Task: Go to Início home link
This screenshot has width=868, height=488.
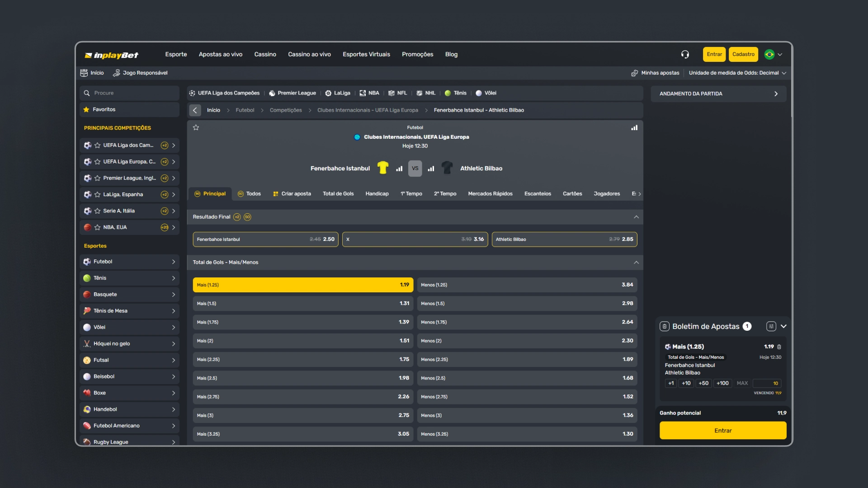Action: pyautogui.click(x=92, y=73)
